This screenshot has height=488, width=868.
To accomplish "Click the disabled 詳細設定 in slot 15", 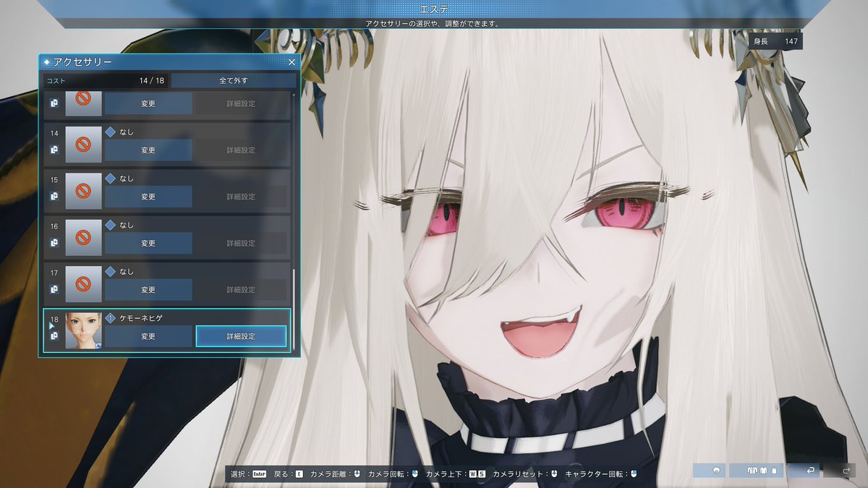I will point(241,197).
